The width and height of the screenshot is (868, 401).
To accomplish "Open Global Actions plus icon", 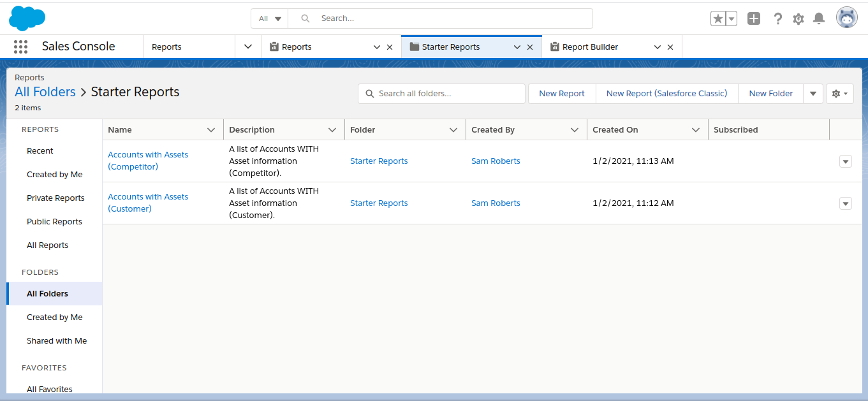I will coord(754,18).
